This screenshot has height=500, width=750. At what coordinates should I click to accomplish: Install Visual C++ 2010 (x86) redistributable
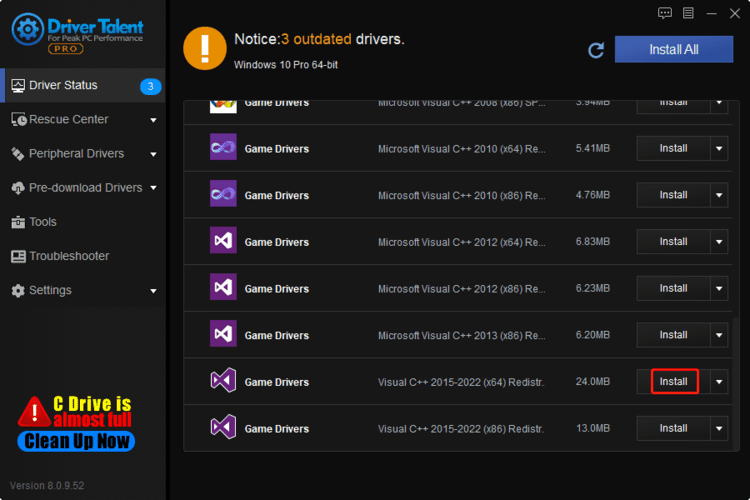click(x=673, y=195)
